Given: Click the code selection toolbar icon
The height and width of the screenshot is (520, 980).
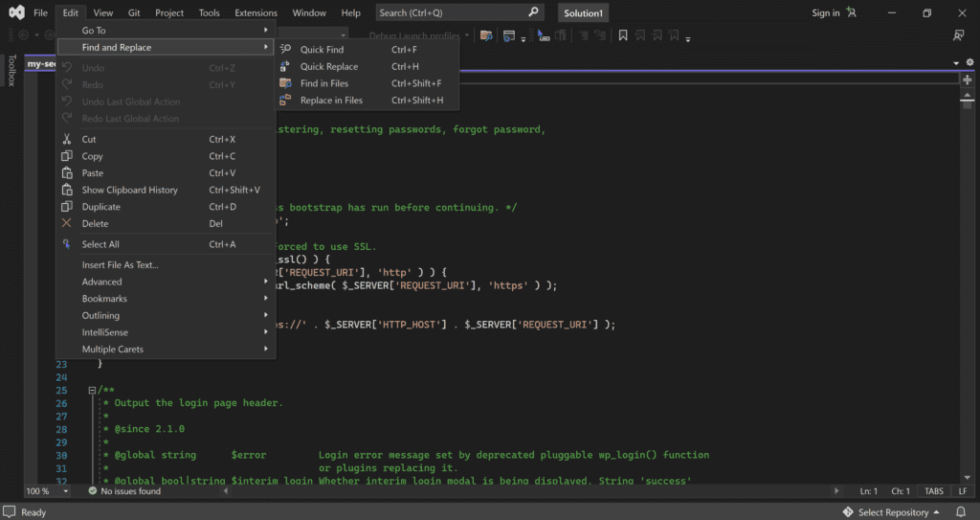Looking at the screenshot, I should [544, 35].
